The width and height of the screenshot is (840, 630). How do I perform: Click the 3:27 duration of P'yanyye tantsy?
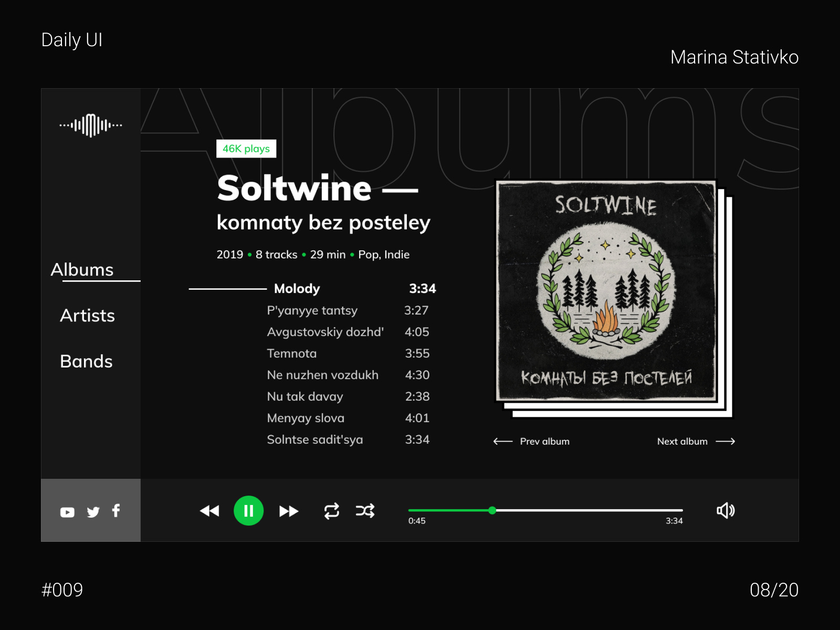(416, 310)
